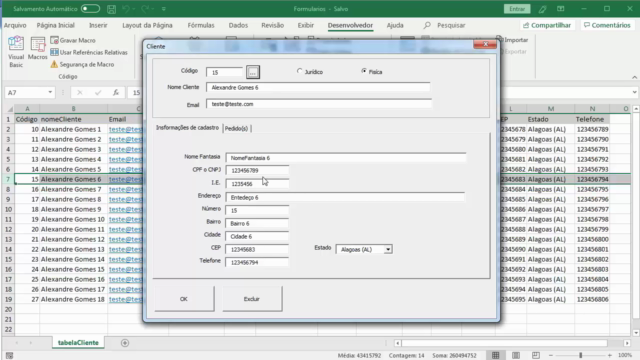Image resolution: width=640 pixels, height=360 pixels.
Task: Select cell Alexandre Gomes 10
Action: point(73,219)
